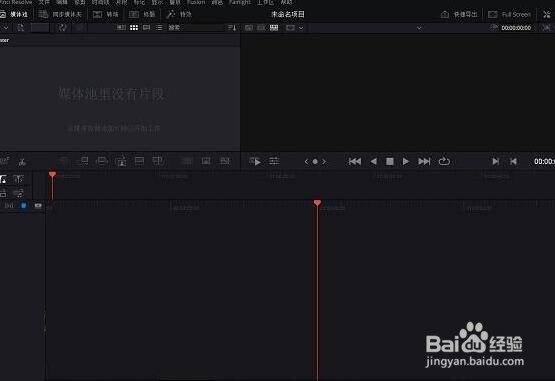Select source clip viewer mode icon
This screenshot has width=555, height=381.
point(249,28)
